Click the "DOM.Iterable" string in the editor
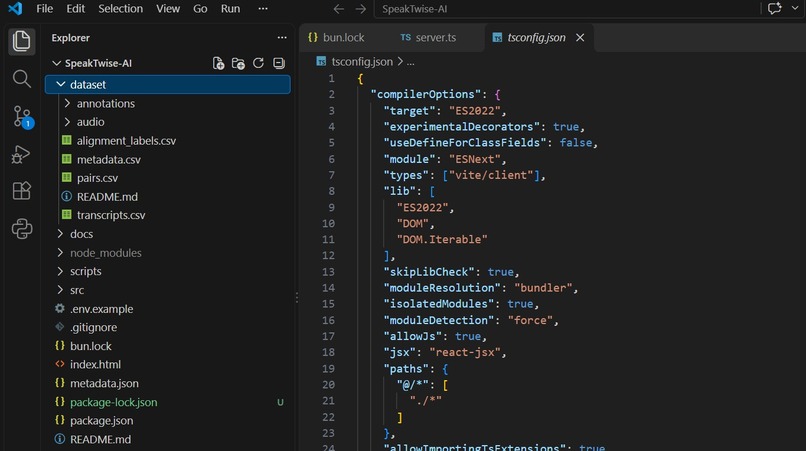806x451 pixels. [442, 240]
